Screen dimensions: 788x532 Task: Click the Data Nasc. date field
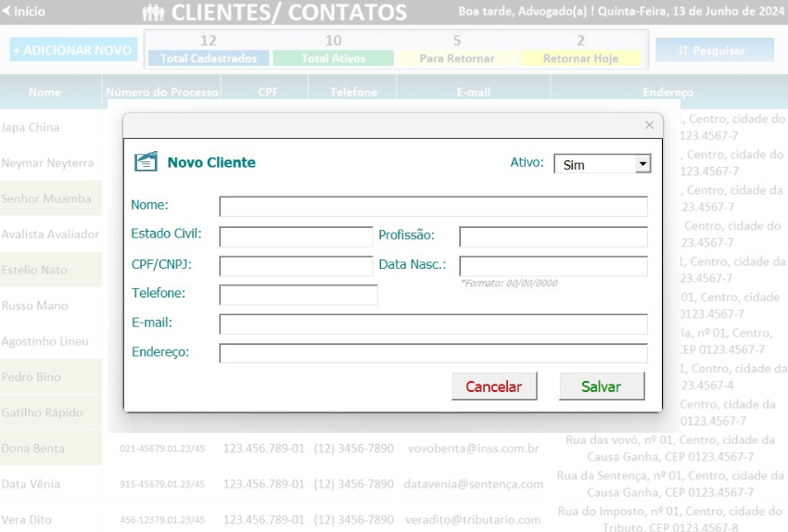pos(553,266)
